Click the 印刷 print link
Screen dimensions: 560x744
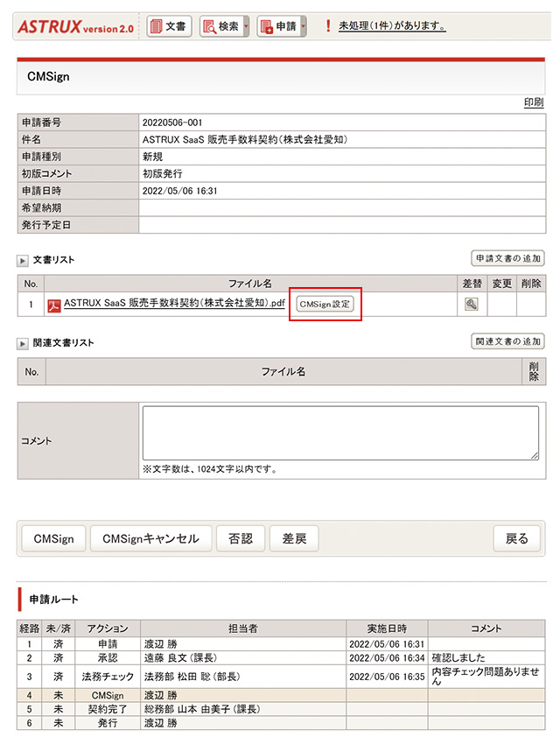click(x=534, y=102)
